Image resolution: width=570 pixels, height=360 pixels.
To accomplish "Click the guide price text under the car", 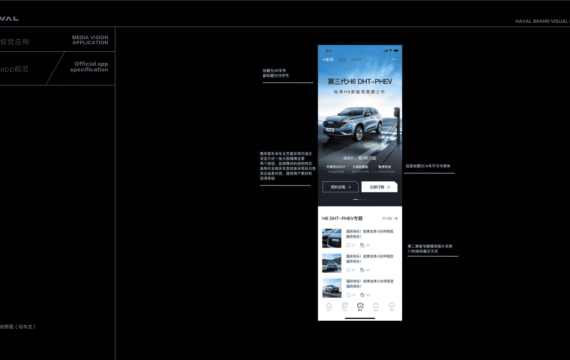I will (x=360, y=158).
